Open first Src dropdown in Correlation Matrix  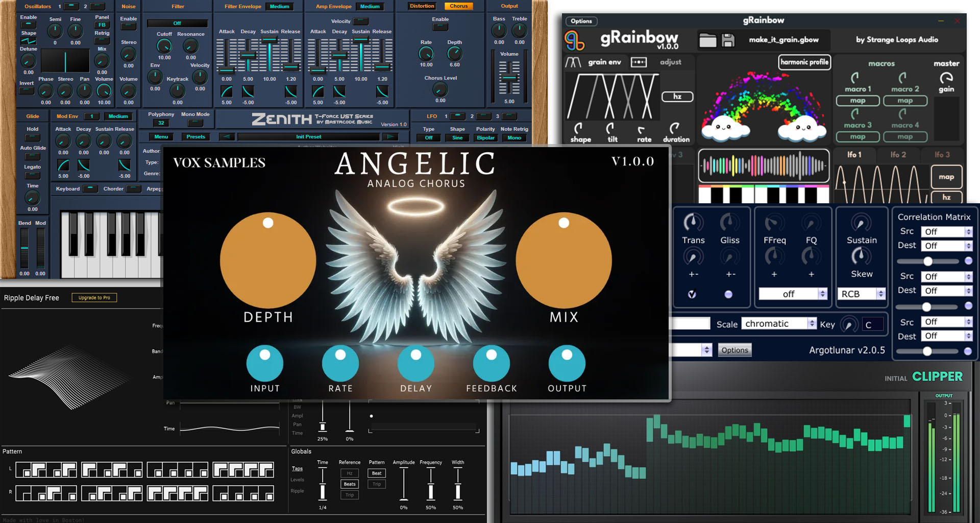click(x=947, y=232)
